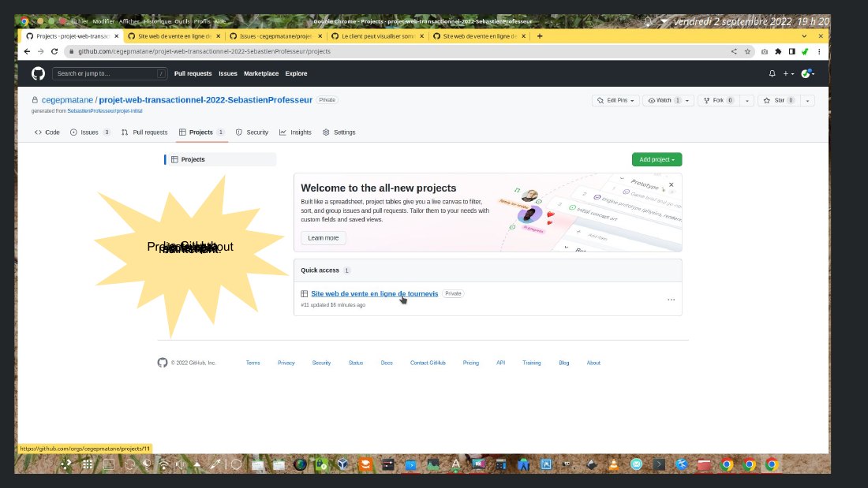The width and height of the screenshot is (868, 488).
Task: Star the repository
Action: point(780,100)
